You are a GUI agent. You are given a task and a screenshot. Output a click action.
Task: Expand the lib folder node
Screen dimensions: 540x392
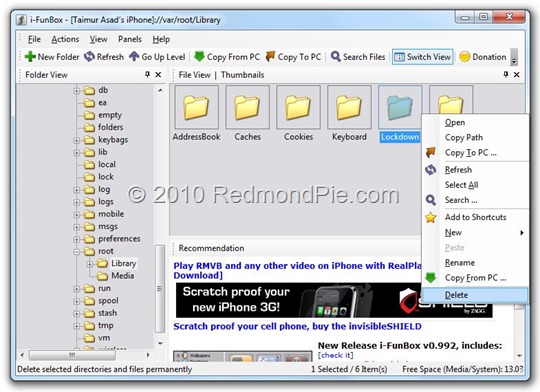tap(76, 153)
